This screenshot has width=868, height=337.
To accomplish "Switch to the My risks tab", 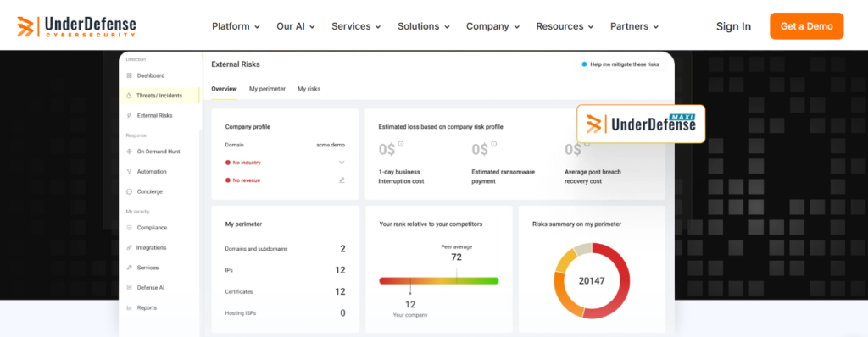I will click(x=309, y=89).
